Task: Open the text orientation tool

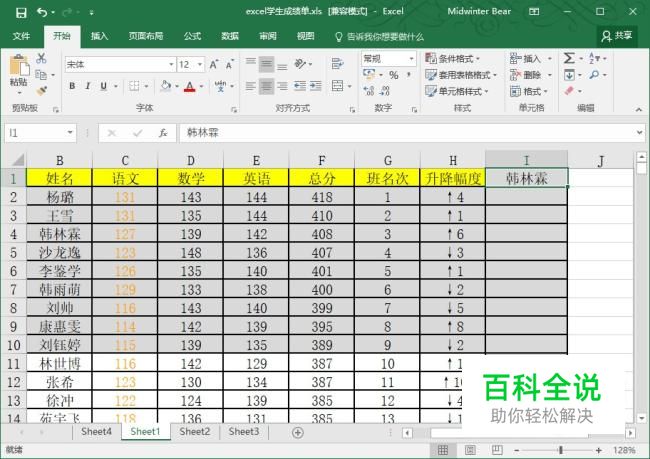Action: 302,64
